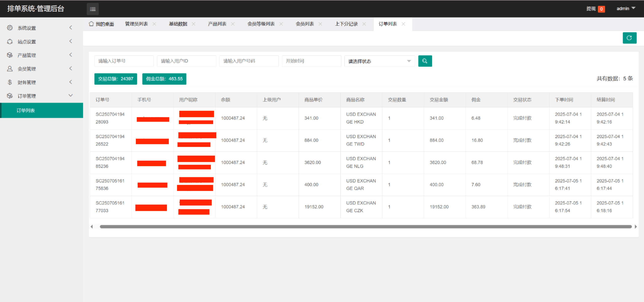This screenshot has height=302, width=644.
Task: Open the 请选择状态 dropdown
Action: pos(379,61)
